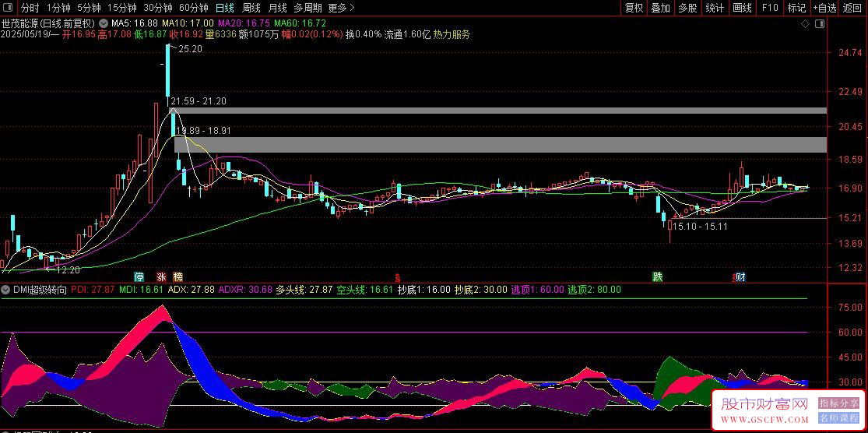This screenshot has width=868, height=433.
Task: Click the 空头线: 16.61 value
Action: tap(365, 289)
